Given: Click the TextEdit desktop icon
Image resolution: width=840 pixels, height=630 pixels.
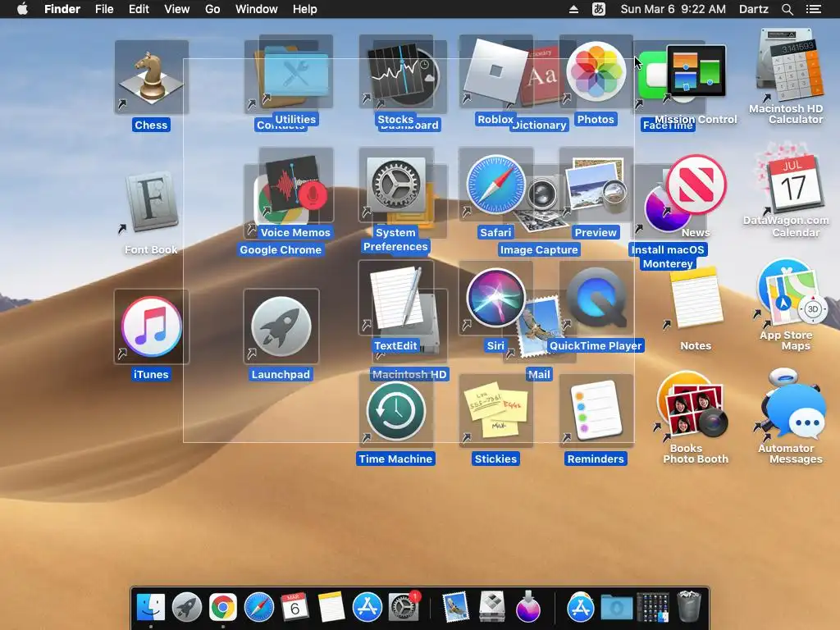Looking at the screenshot, I should pyautogui.click(x=395, y=299).
